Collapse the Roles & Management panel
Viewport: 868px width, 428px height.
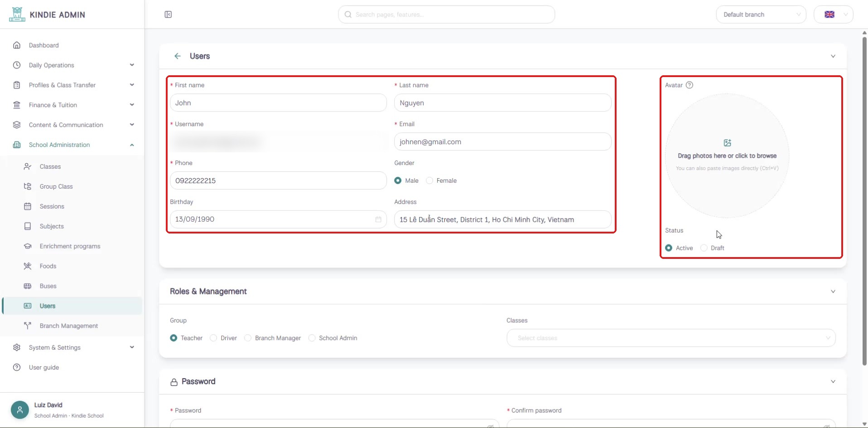tap(833, 292)
